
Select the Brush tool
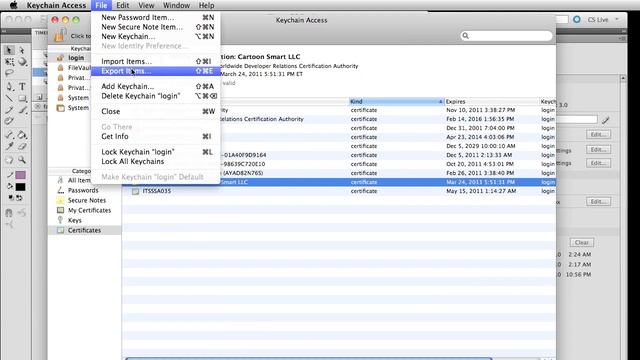click(x=22, y=110)
